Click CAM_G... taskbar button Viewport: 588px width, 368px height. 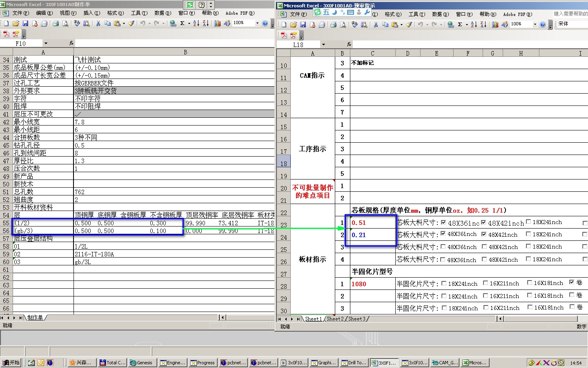click(445, 363)
